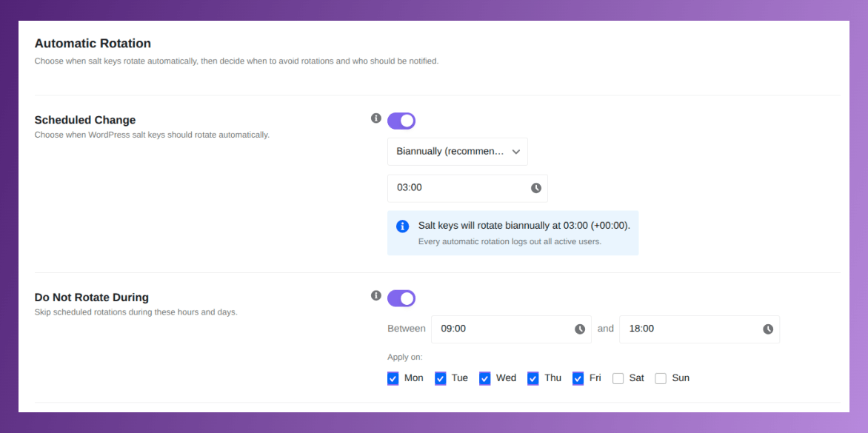Edit the 09:00 start time field
868x433 pixels.
tap(512, 329)
